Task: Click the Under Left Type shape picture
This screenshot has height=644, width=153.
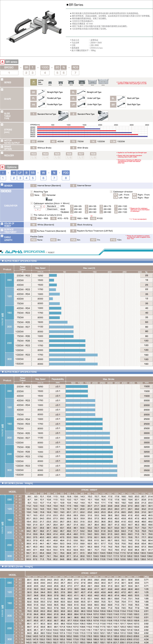Action: (x=81, y=98)
